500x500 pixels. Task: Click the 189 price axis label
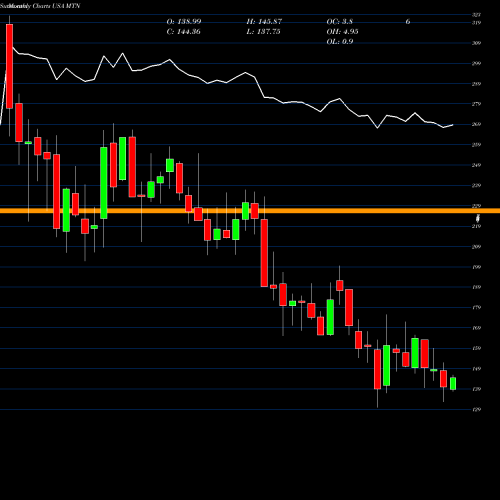point(476,287)
